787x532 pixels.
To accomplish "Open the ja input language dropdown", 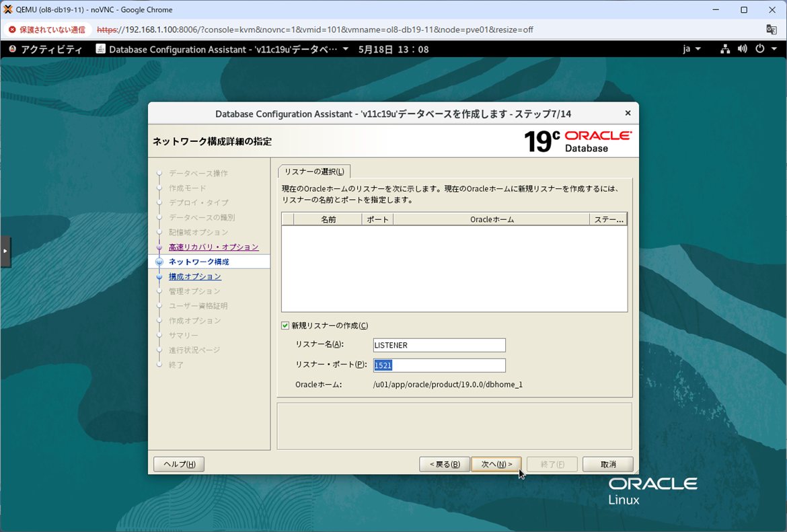I will (691, 49).
